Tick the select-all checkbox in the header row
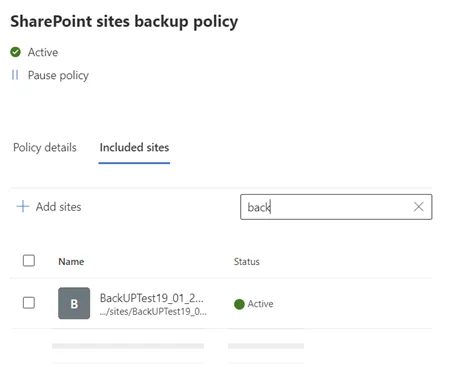This screenshot has width=461, height=378. (x=29, y=261)
